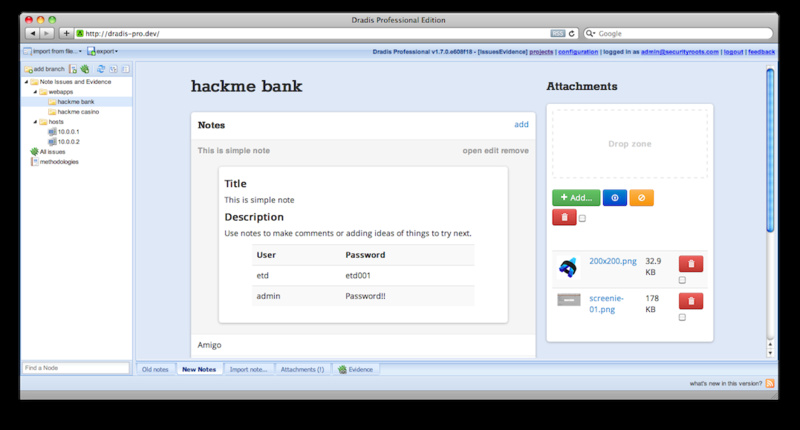
Task: Select the webapps tree node
Action: [61, 92]
